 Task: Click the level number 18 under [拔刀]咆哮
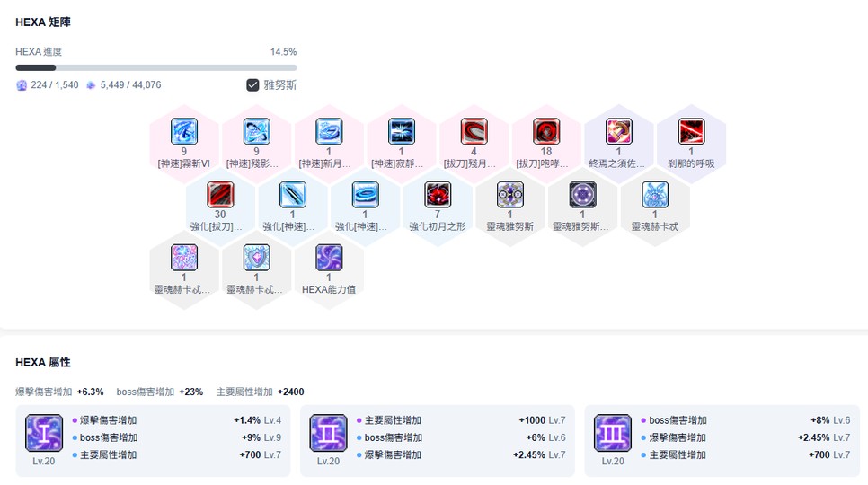[x=546, y=151]
